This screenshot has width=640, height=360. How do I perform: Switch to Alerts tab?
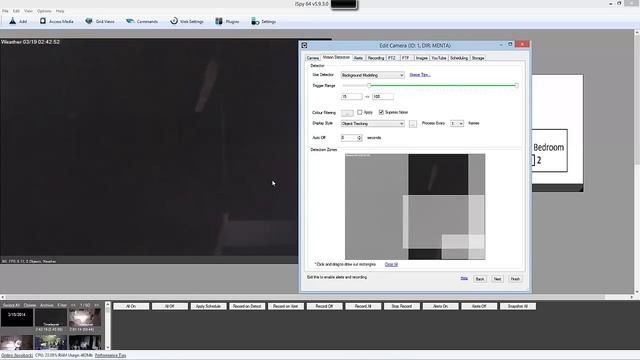click(358, 58)
